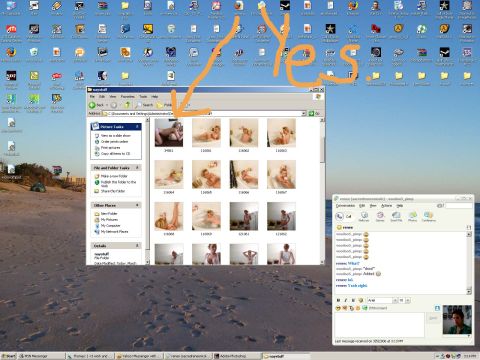Screen dimensions: 480x360
Task: Collapse the Other Places panel
Action: pos(137,205)
